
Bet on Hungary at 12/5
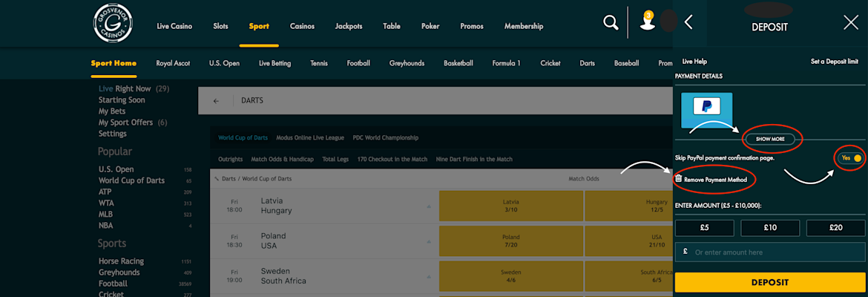[629, 206]
